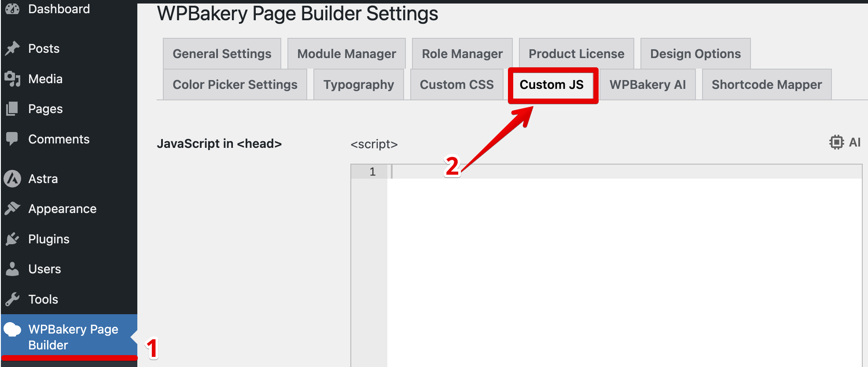Open the Role Manager tab
Viewport: 868px width, 367px height.
[x=462, y=54]
